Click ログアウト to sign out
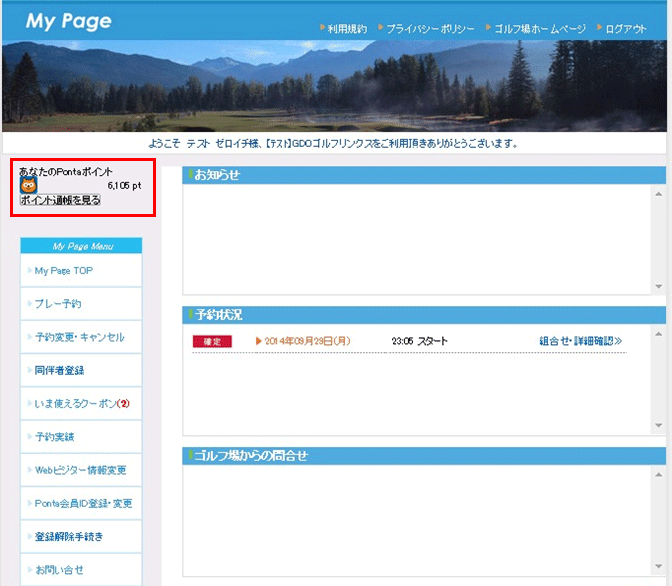Viewport: 672px width, 586px height. [626, 29]
